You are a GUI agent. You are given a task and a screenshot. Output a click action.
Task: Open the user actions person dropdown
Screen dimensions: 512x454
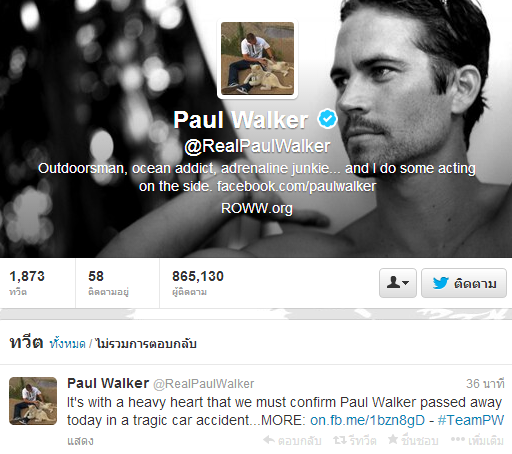point(398,283)
